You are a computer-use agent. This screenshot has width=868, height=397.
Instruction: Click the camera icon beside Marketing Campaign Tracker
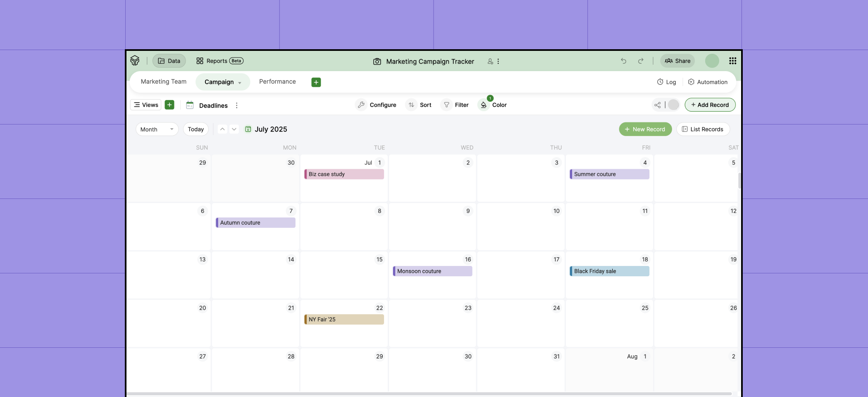tap(377, 61)
